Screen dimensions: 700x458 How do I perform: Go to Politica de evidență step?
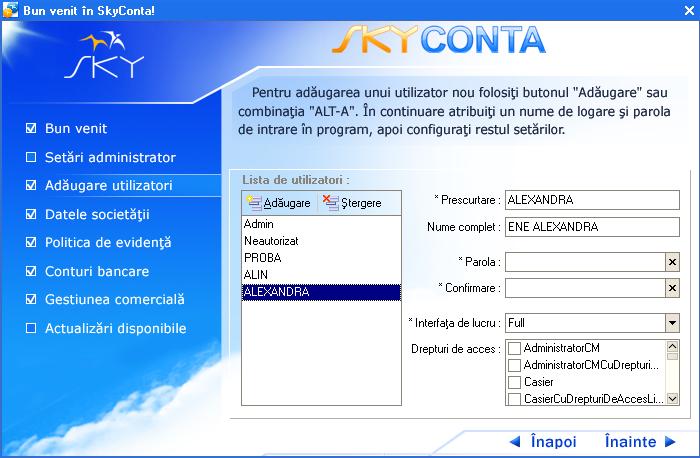pyautogui.click(x=108, y=242)
